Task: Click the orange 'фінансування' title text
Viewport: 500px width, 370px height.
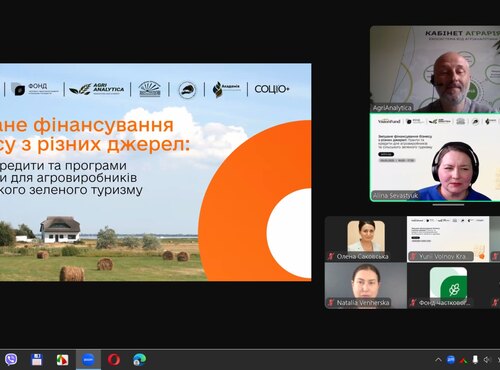Action: [x=103, y=126]
